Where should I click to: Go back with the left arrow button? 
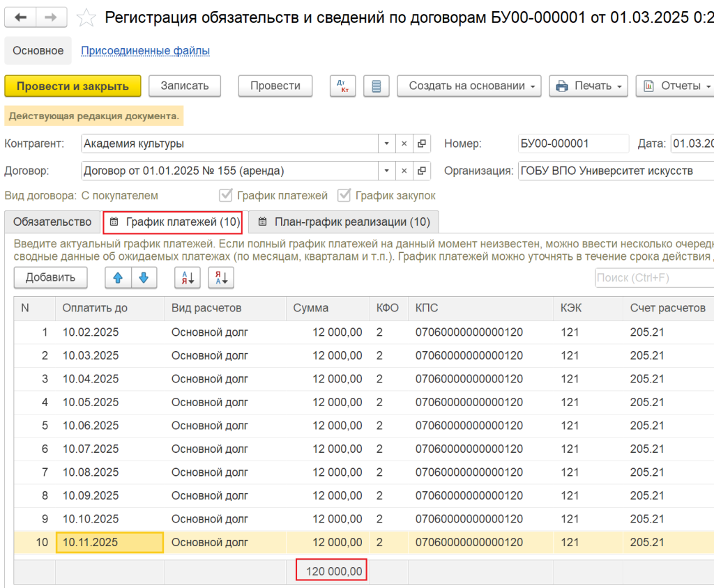point(20,17)
